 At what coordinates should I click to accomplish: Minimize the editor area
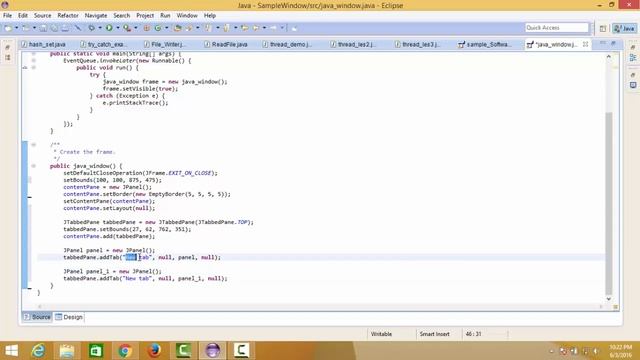click(x=603, y=43)
